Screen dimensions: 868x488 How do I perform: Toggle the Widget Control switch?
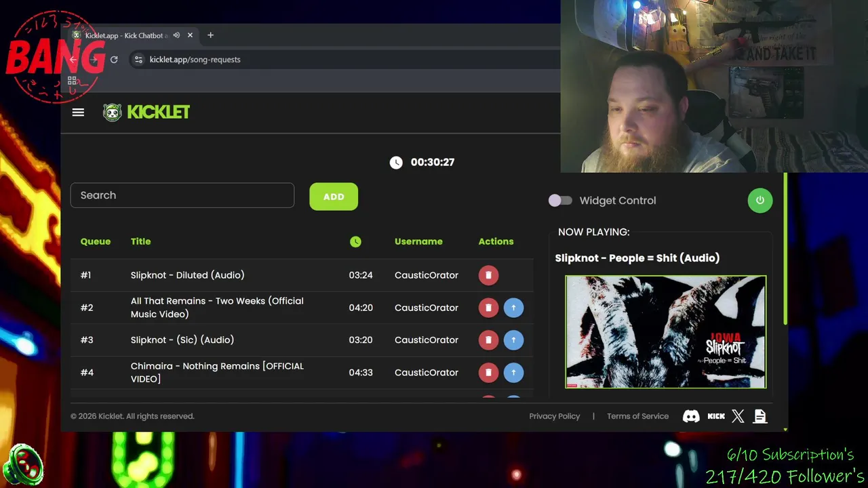pos(560,201)
